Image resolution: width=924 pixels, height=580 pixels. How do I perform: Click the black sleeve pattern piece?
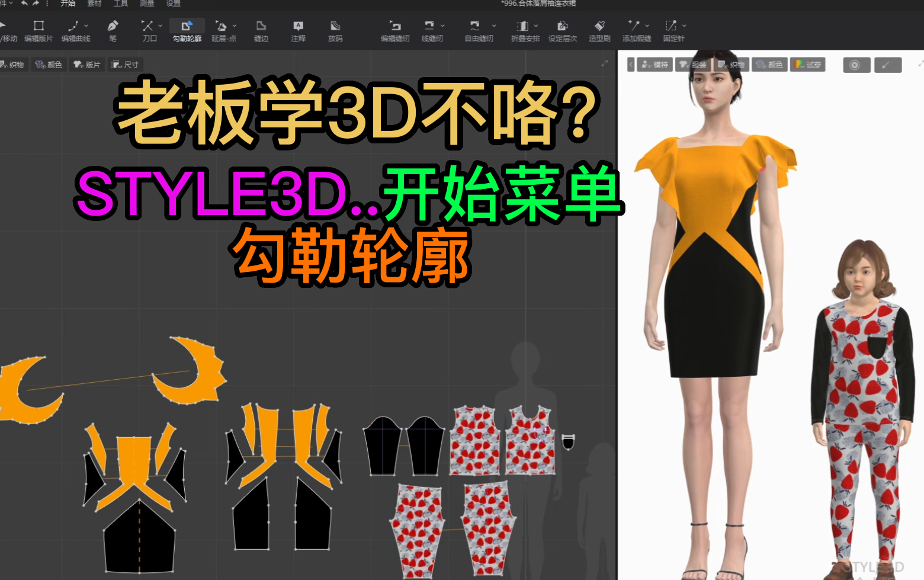point(383,446)
